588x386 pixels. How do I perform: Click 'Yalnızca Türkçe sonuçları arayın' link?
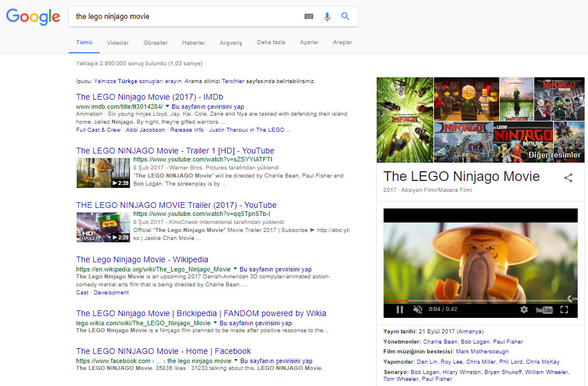click(137, 81)
